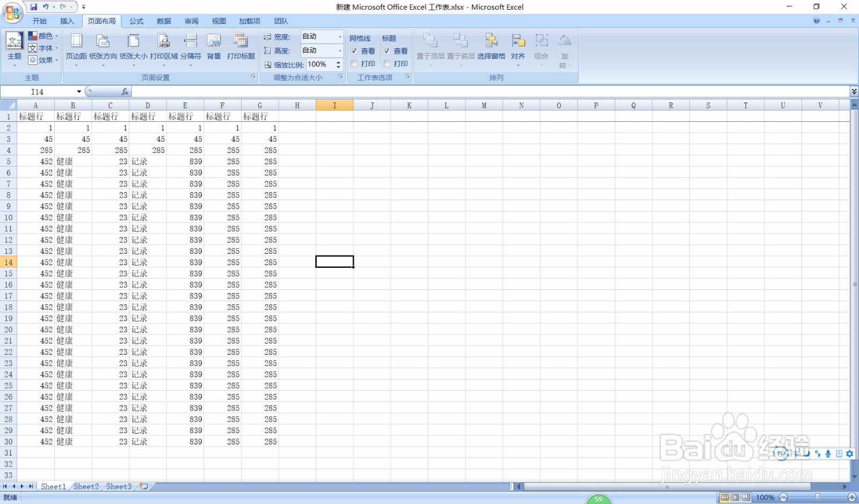Switch to the Formulas (公式) tab

pos(136,21)
